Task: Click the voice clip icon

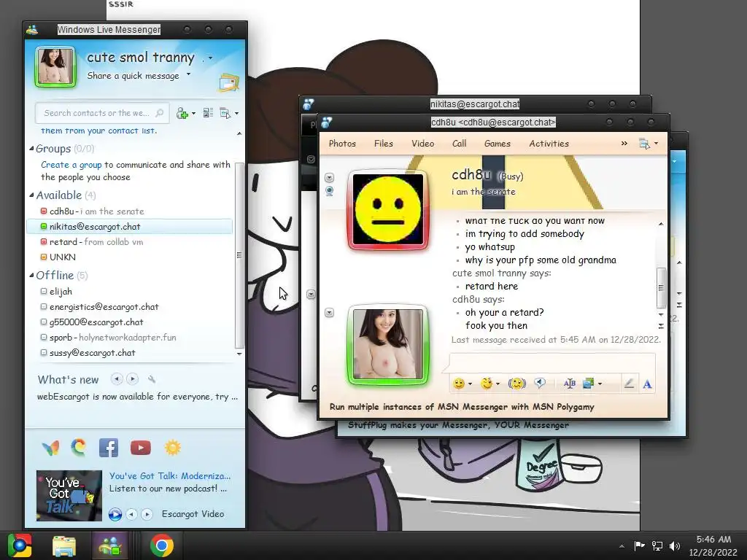Action: pyautogui.click(x=540, y=383)
